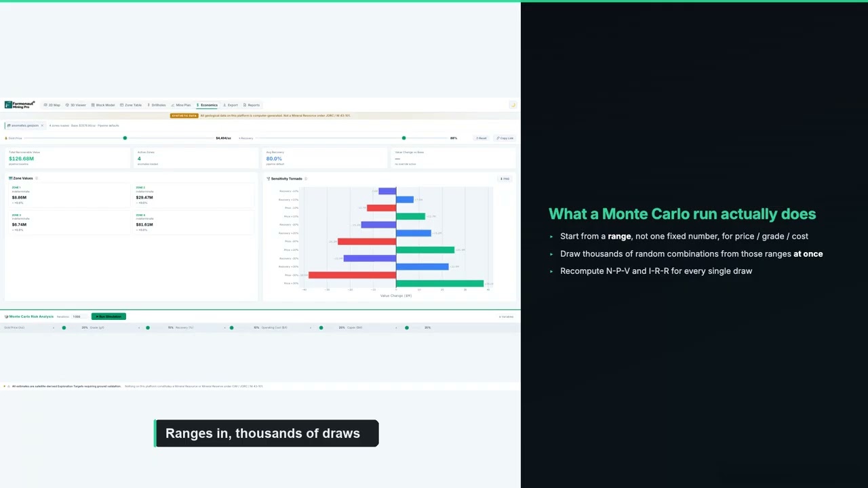Screen dimensions: 868x488
Task: Download tornado chart as PNG
Action: tap(505, 179)
